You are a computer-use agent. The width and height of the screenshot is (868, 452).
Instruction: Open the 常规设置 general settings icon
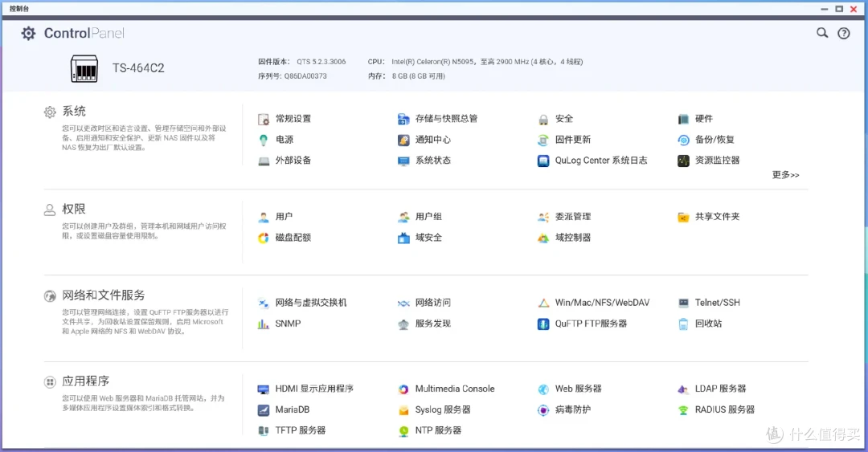tap(264, 119)
